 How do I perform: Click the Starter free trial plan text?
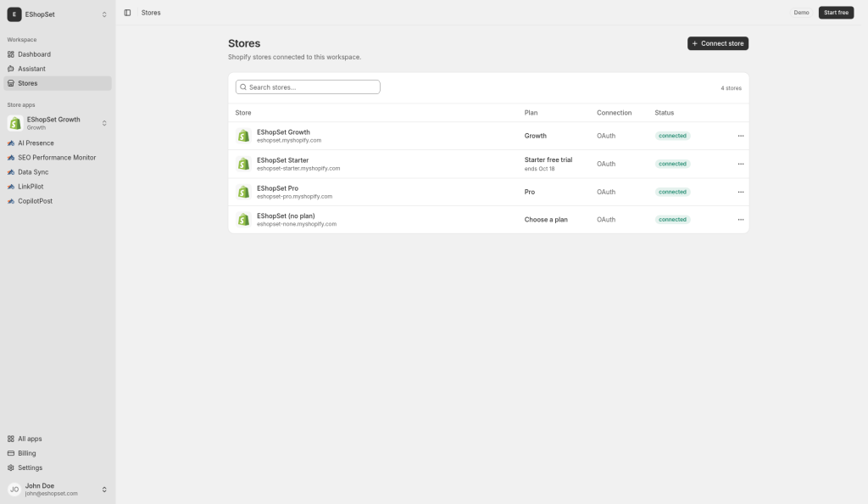tap(548, 160)
